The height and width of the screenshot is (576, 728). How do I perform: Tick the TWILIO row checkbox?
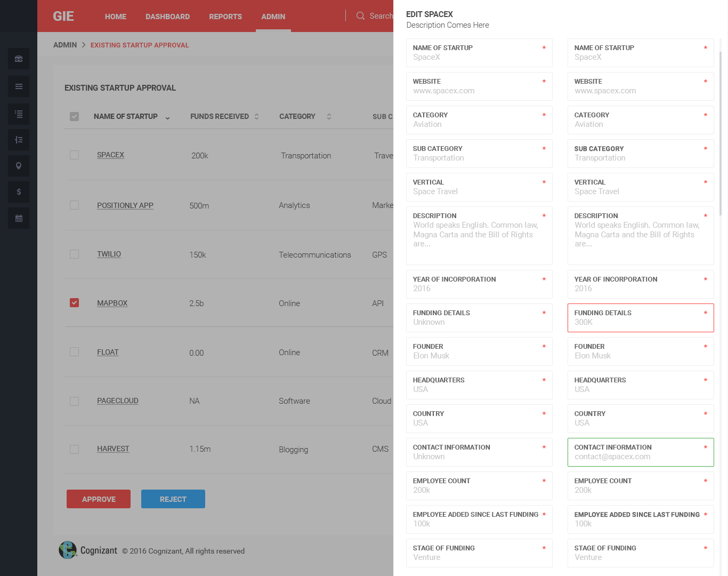(x=74, y=254)
